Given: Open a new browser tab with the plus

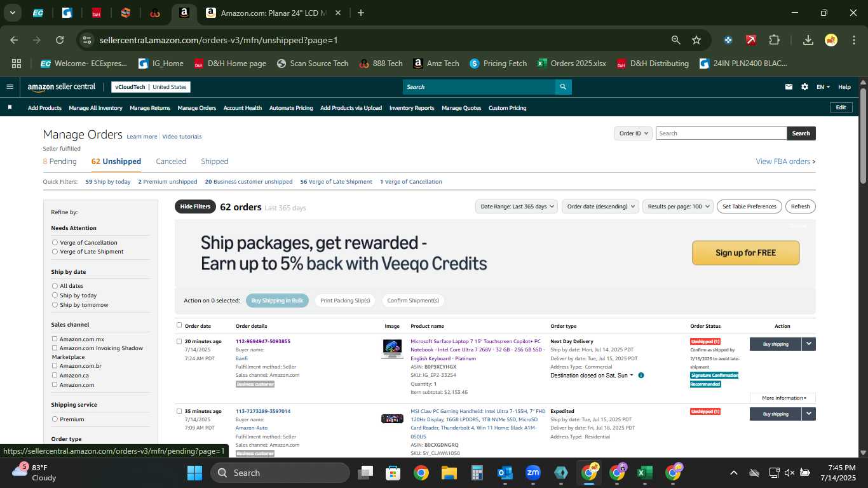Looking at the screenshot, I should tap(361, 13).
